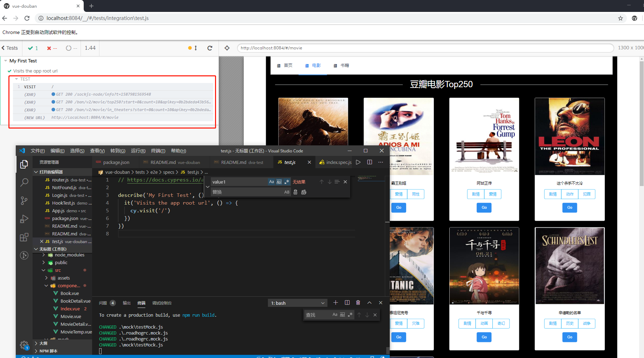
Task: Go to previous match in editor find widget
Action: [321, 182]
